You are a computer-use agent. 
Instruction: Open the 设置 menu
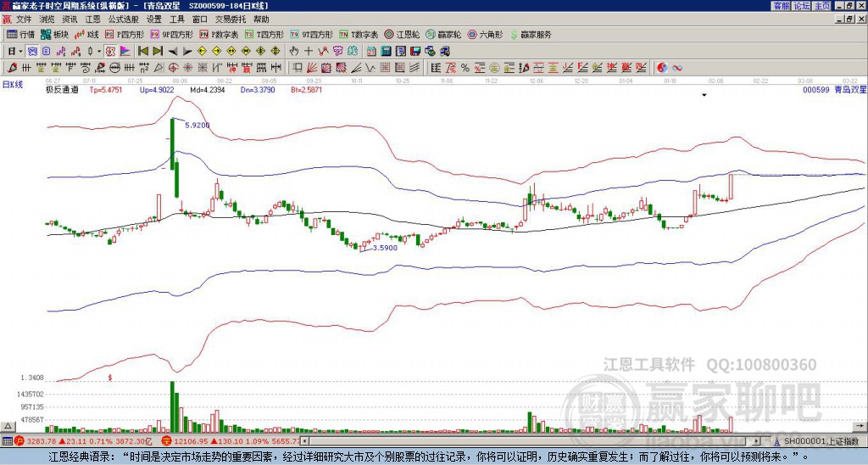click(154, 20)
